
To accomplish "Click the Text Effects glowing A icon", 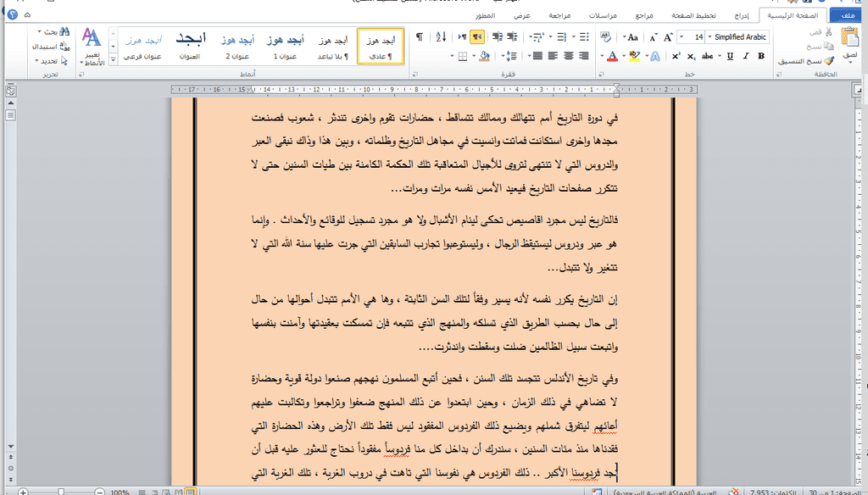I will pyautogui.click(x=655, y=56).
